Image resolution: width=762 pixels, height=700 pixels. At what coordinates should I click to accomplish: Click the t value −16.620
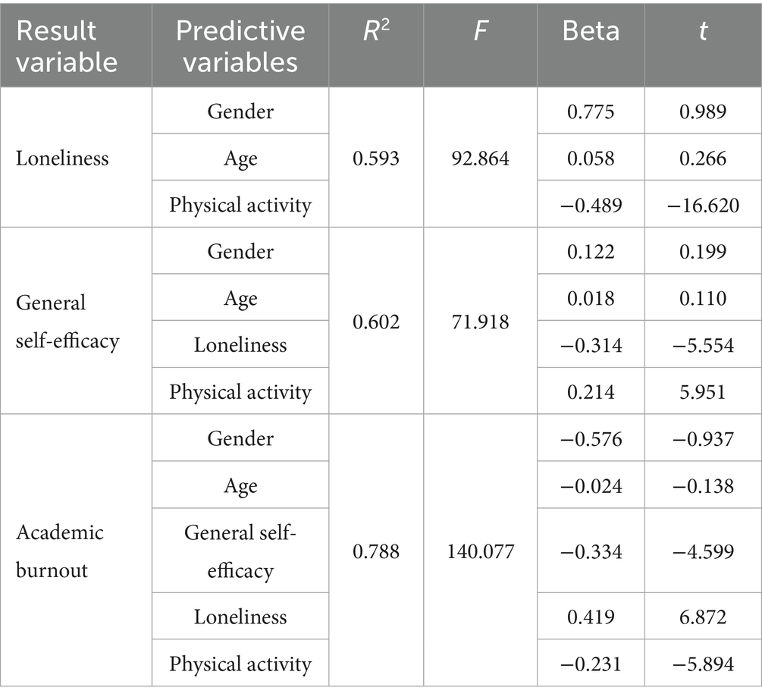(703, 205)
